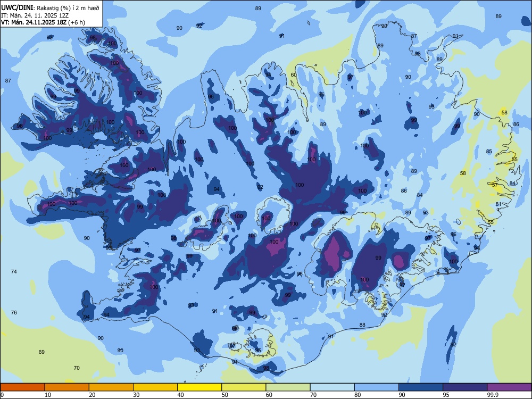Select the legend label '30'

136,395
